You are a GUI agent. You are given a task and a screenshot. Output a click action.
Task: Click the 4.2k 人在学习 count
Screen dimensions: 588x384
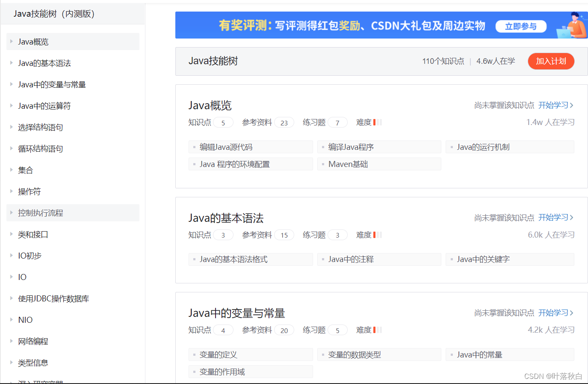pos(551,330)
